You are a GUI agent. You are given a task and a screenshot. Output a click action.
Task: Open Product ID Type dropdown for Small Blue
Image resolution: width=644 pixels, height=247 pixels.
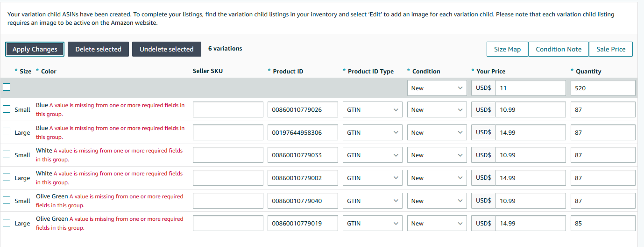372,110
